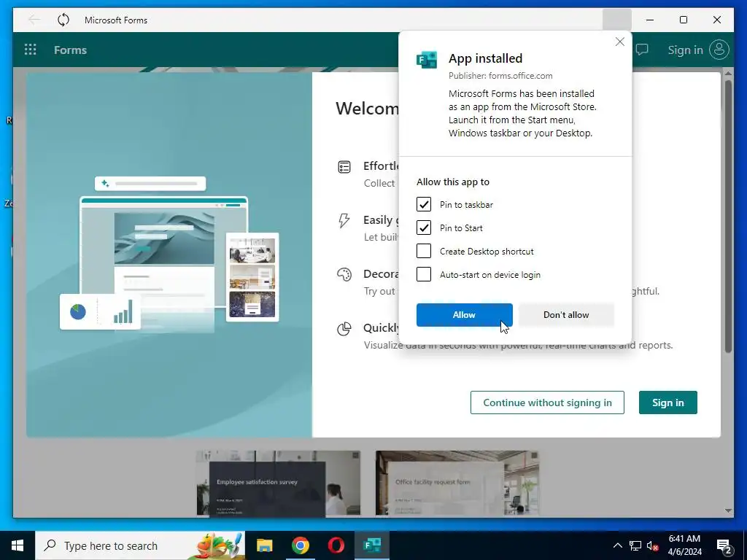
Task: Open the notification center icon
Action: coord(724,546)
